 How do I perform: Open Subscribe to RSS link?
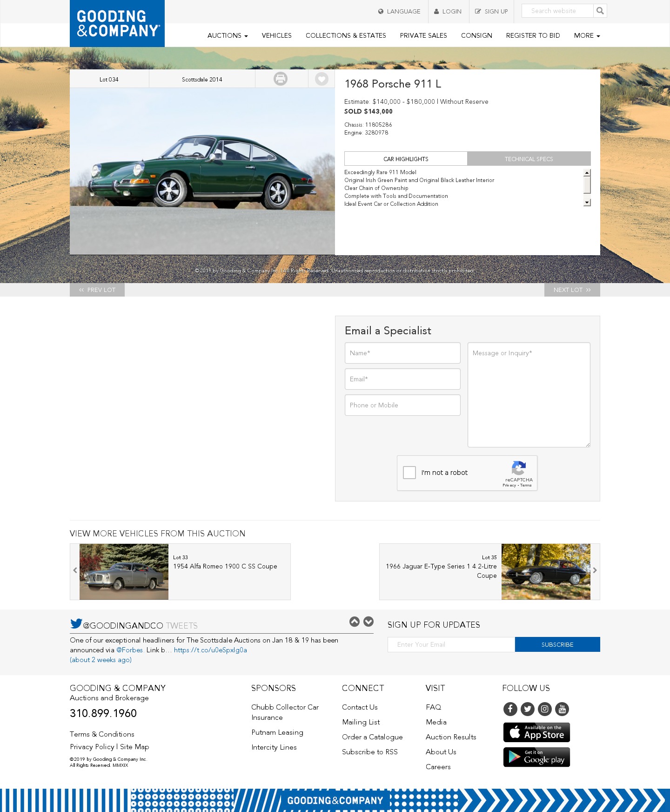[370, 752]
